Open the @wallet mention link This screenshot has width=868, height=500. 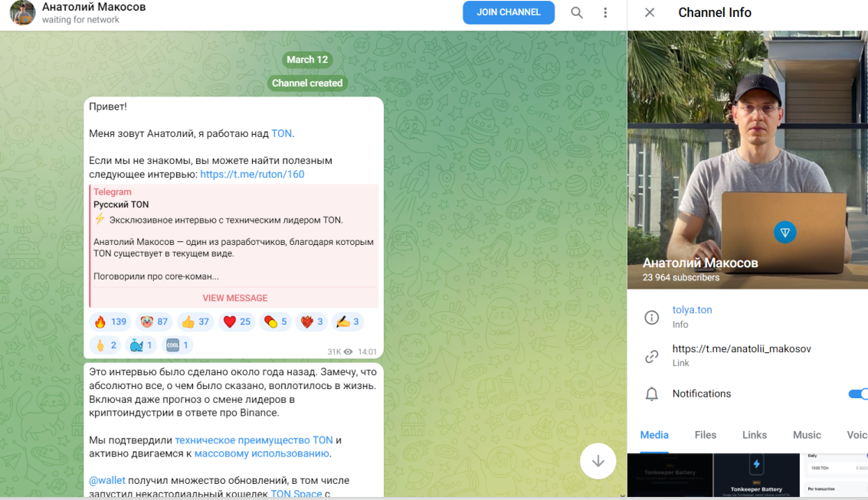tap(106, 481)
